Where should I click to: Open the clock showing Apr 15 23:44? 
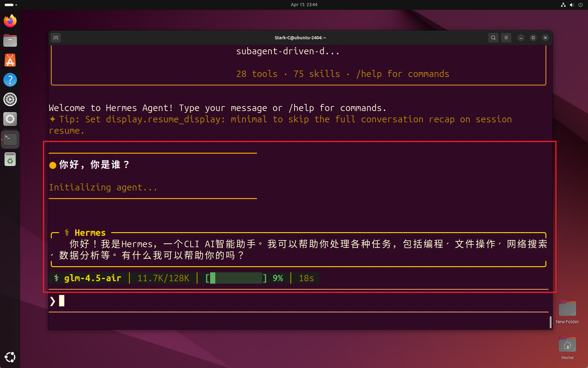[304, 5]
